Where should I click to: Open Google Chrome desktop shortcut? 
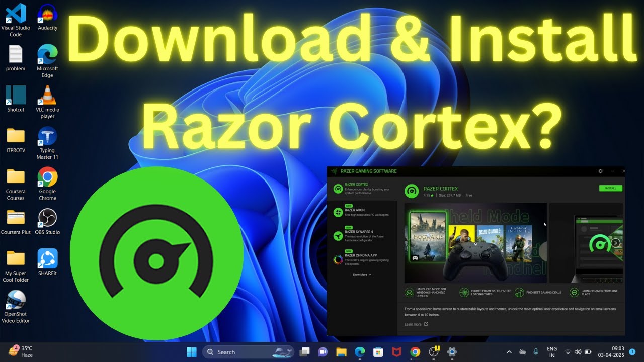coord(47,184)
